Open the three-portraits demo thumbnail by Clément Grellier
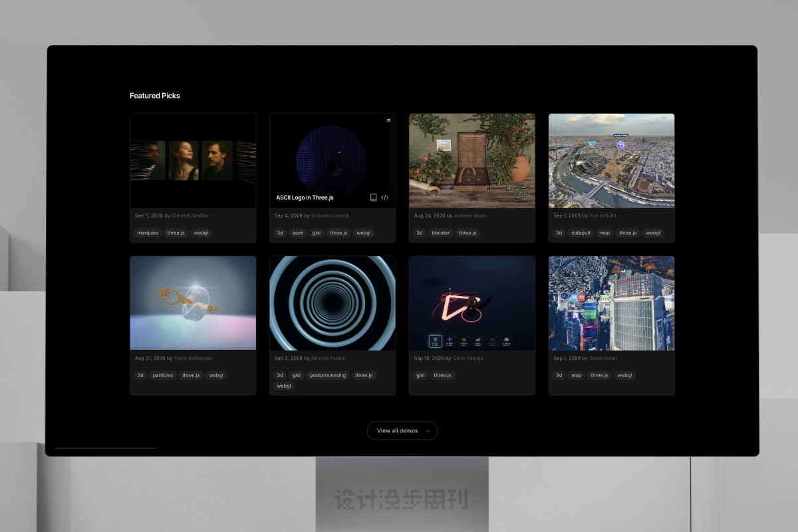 pos(193,161)
